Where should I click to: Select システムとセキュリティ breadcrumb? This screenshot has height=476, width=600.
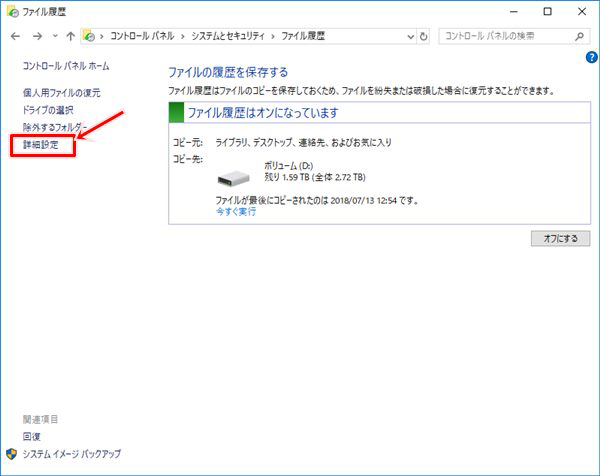pyautogui.click(x=228, y=36)
